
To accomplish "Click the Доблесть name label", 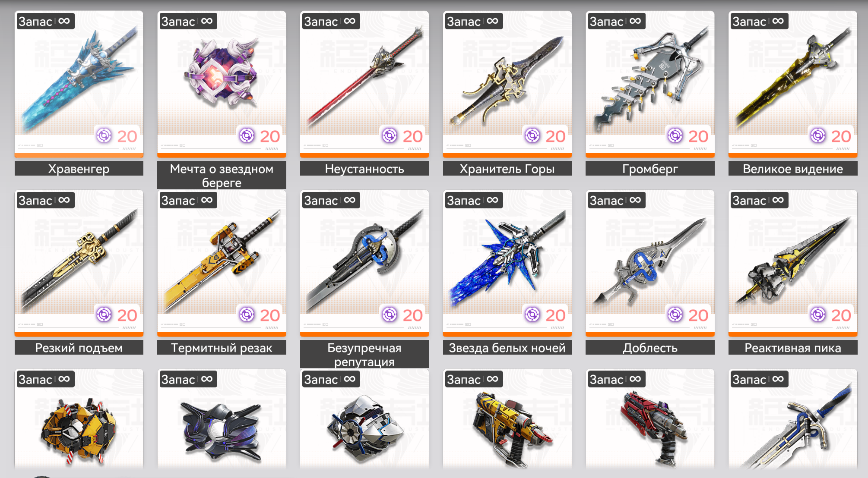I will (650, 348).
